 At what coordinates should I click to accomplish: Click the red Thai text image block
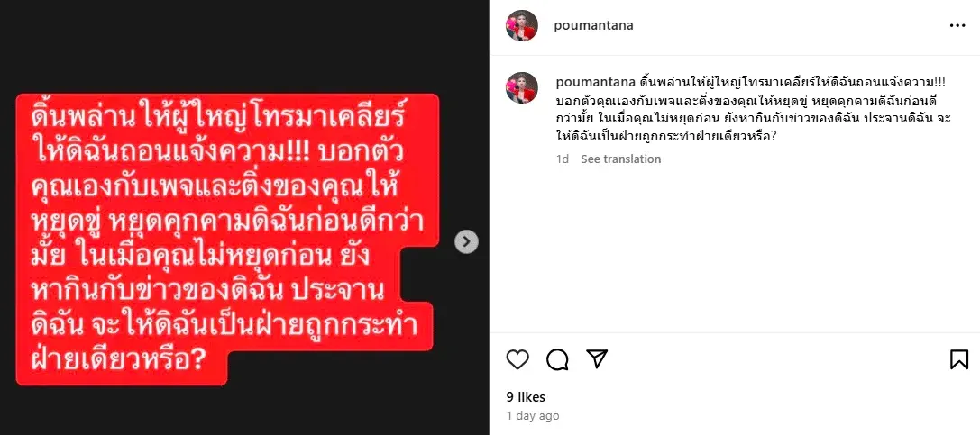click(x=227, y=239)
